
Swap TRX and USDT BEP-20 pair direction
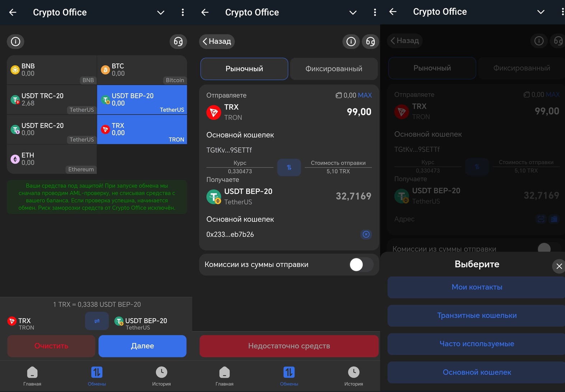[97, 321]
